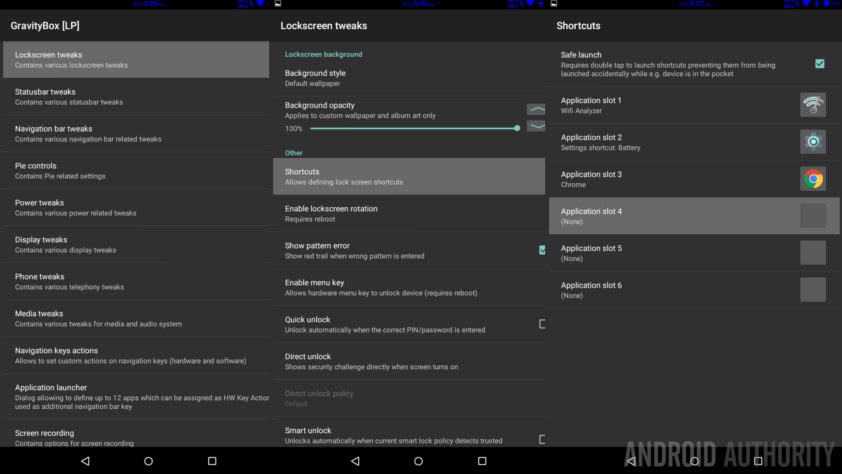Tap greyed Direct unlock policy entry
The height and width of the screenshot is (474, 842).
409,398
